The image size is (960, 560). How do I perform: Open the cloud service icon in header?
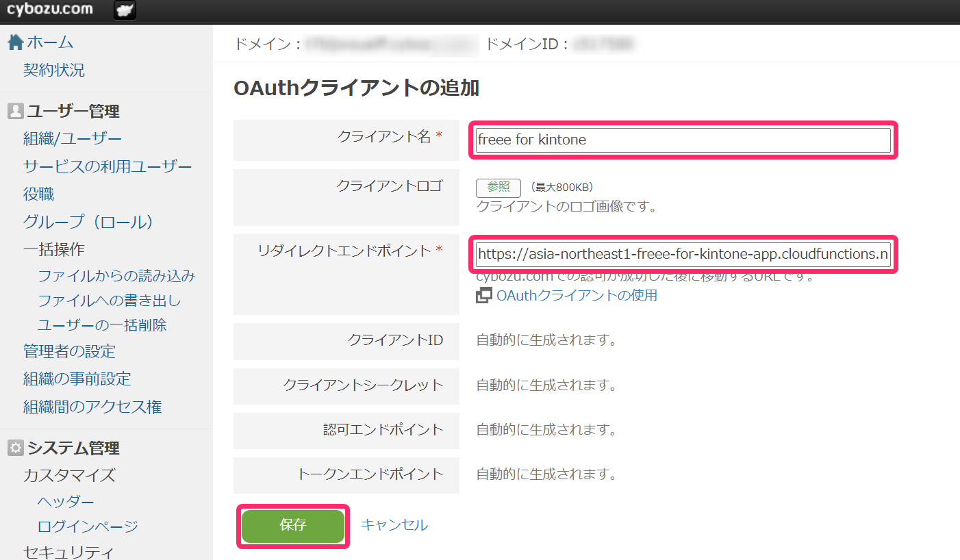coord(125,10)
